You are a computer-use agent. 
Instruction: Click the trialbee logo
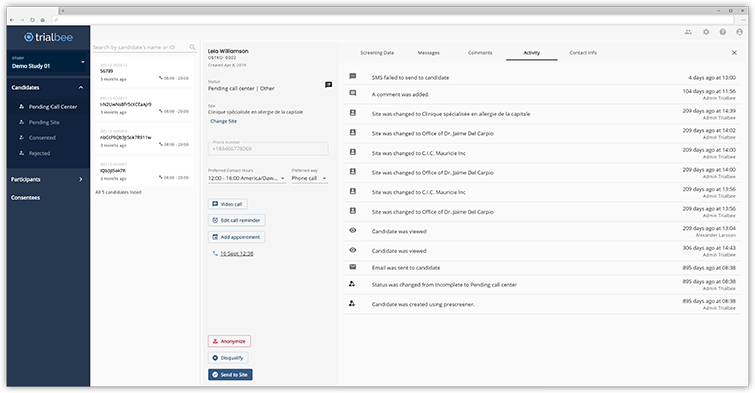(x=48, y=37)
